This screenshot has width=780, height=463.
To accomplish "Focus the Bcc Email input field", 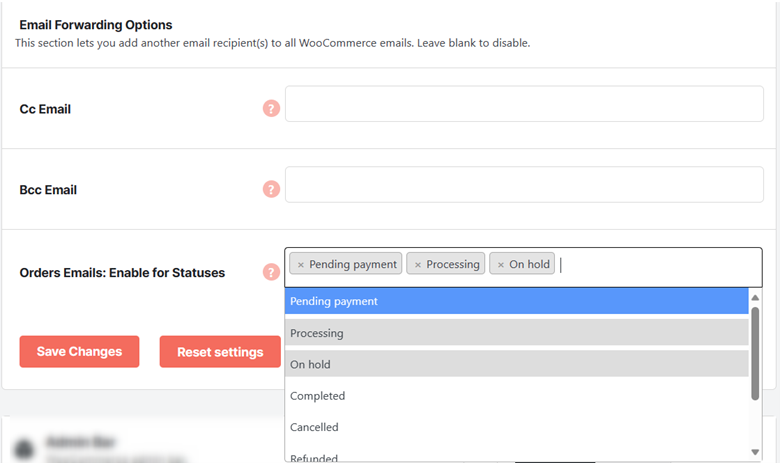I will click(x=524, y=185).
